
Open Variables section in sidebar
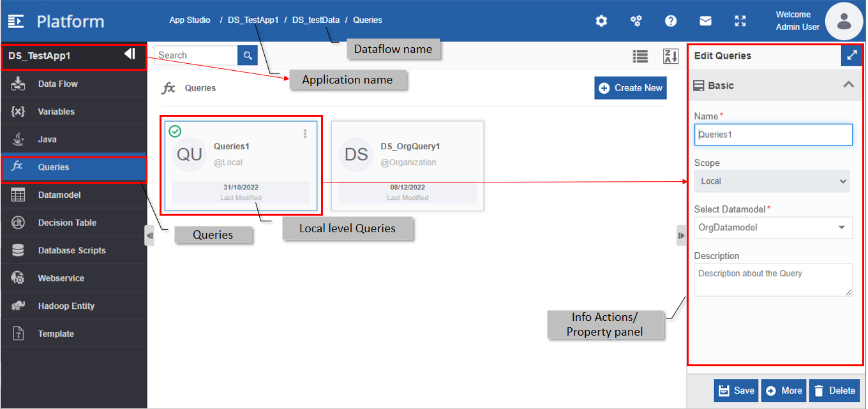tap(74, 112)
